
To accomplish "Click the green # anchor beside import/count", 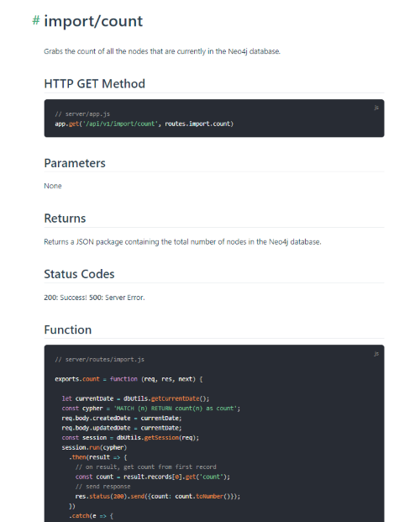I will pos(36,21).
